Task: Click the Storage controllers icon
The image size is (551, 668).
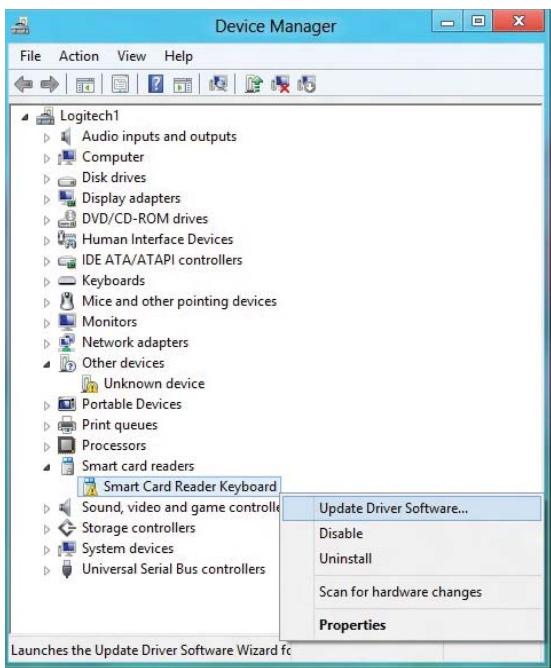Action: 67,528
